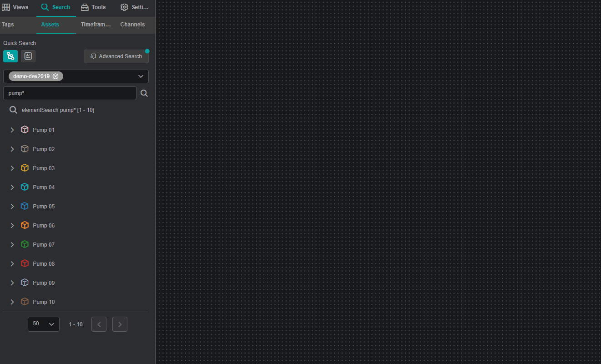Select the Pump 07 label
Image resolution: width=601 pixels, height=364 pixels.
(x=44, y=245)
